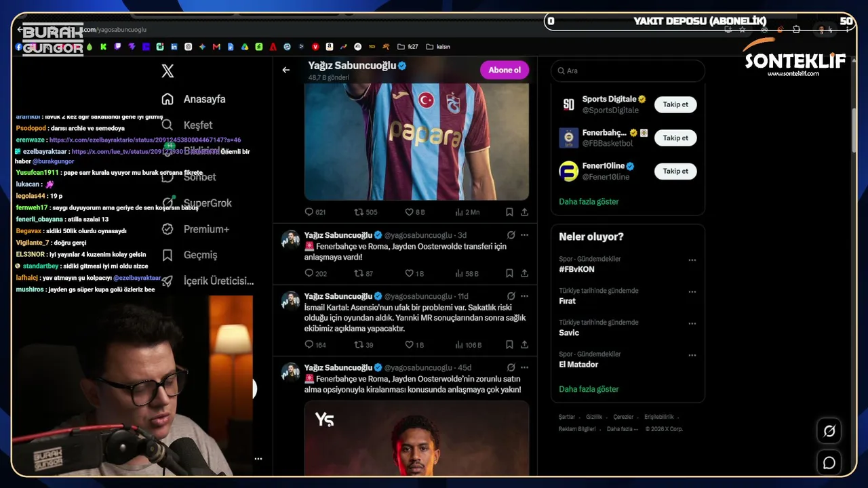Click the avatar on the 11d tweet
The width and height of the screenshot is (868, 488).
290,301
